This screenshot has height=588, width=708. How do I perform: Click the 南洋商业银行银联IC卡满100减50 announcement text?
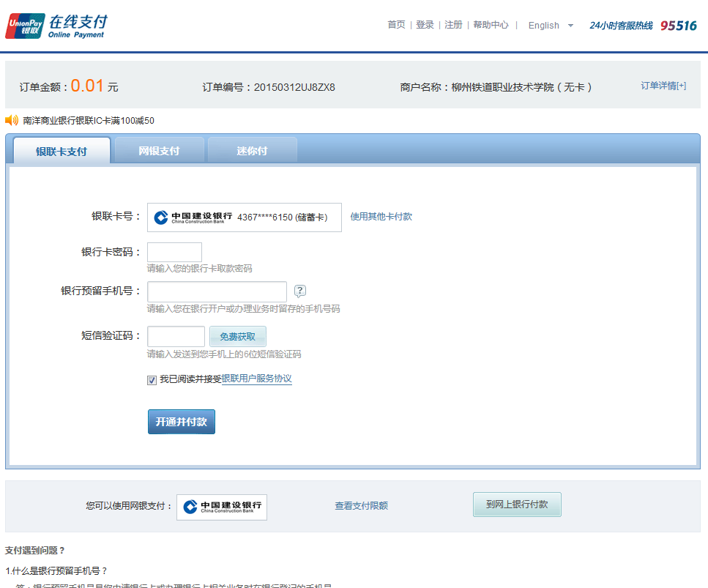pos(89,121)
